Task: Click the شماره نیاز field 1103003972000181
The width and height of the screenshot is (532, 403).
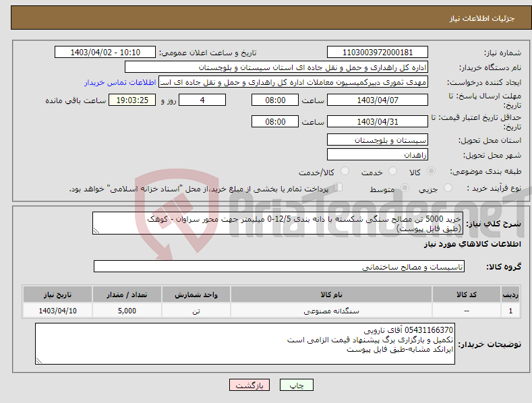Action: 378,53
